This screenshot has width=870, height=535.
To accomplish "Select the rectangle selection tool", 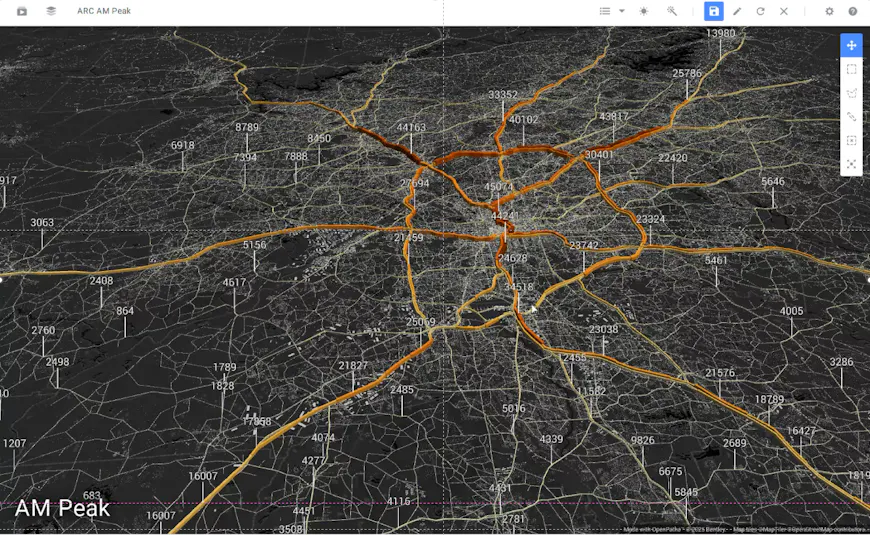I will click(x=851, y=69).
